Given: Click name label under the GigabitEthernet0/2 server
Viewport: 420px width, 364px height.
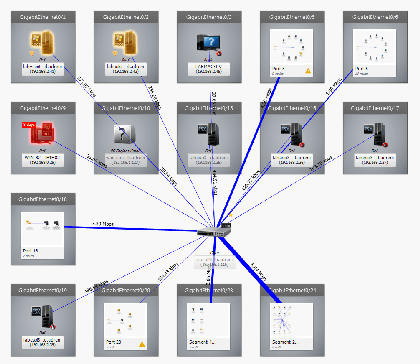Looking at the screenshot, I should (126, 69).
